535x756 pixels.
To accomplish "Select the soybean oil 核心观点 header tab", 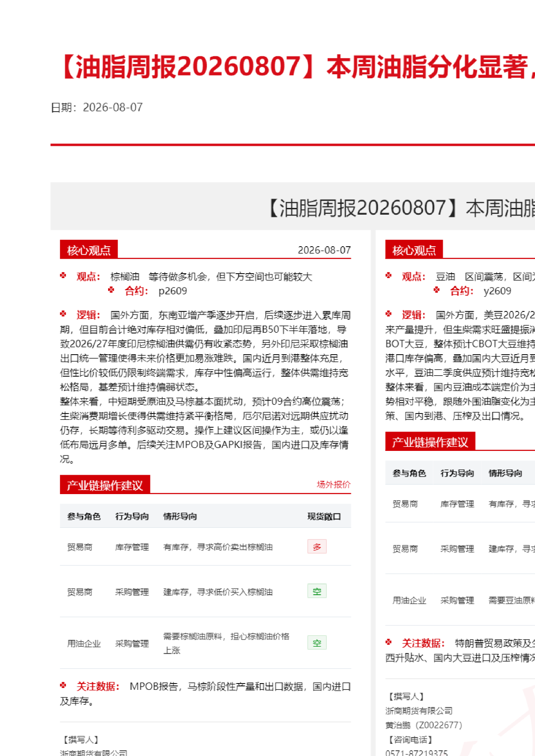I will [x=414, y=250].
